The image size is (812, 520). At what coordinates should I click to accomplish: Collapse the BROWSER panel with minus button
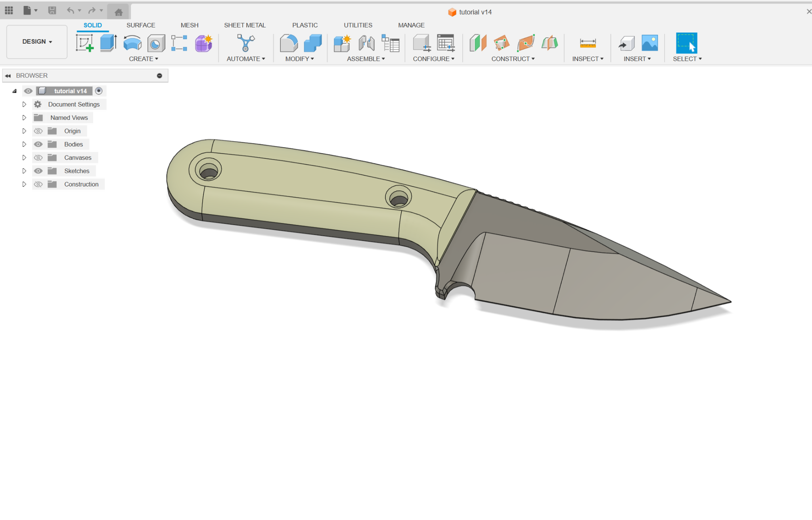(159, 75)
